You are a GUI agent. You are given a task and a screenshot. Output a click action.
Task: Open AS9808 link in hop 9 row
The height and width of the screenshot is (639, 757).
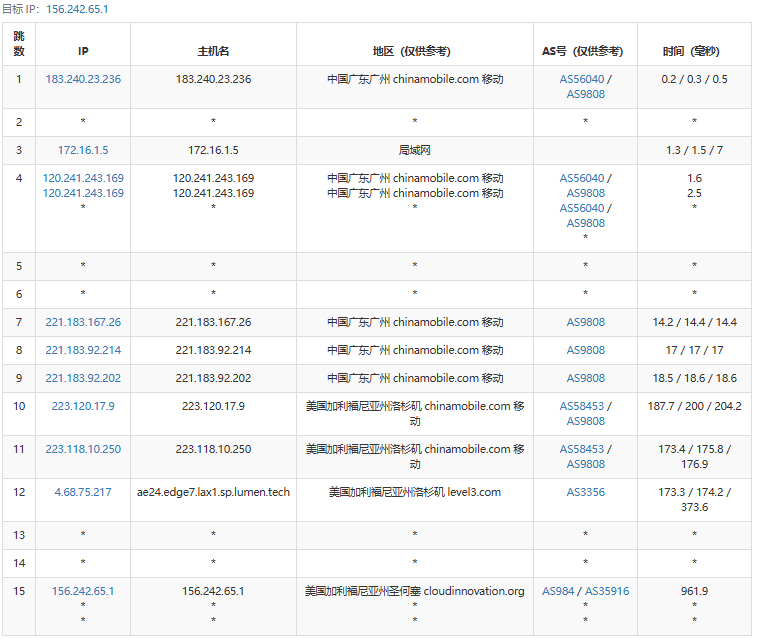586,378
